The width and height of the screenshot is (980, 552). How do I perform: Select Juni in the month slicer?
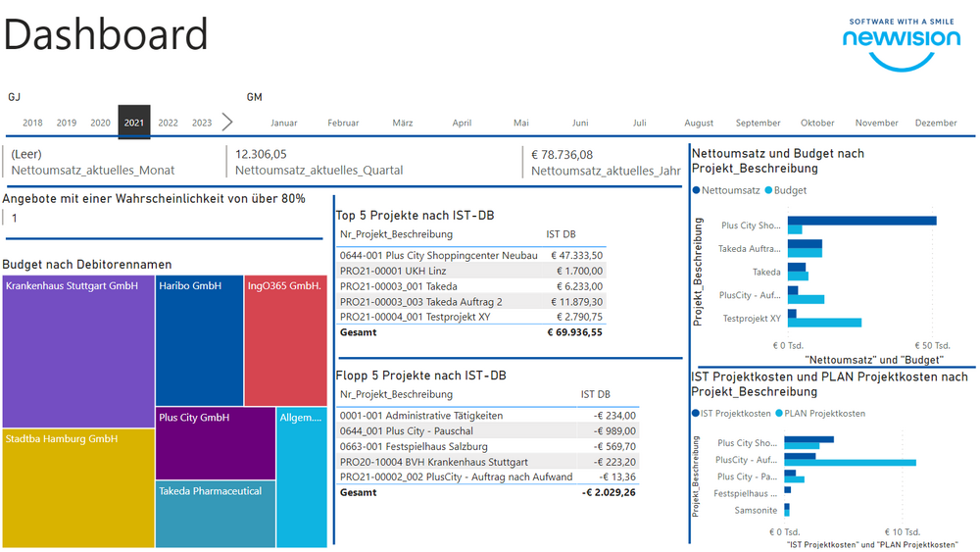click(580, 123)
